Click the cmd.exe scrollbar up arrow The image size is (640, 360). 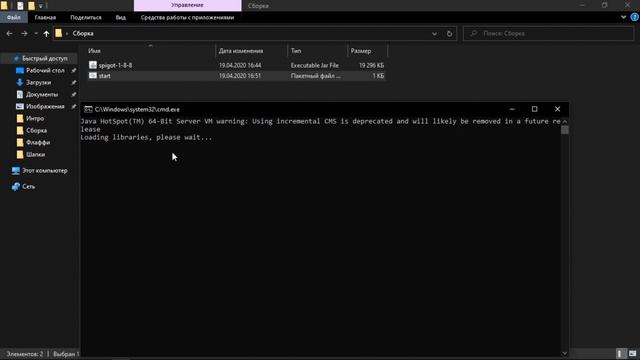(x=564, y=121)
